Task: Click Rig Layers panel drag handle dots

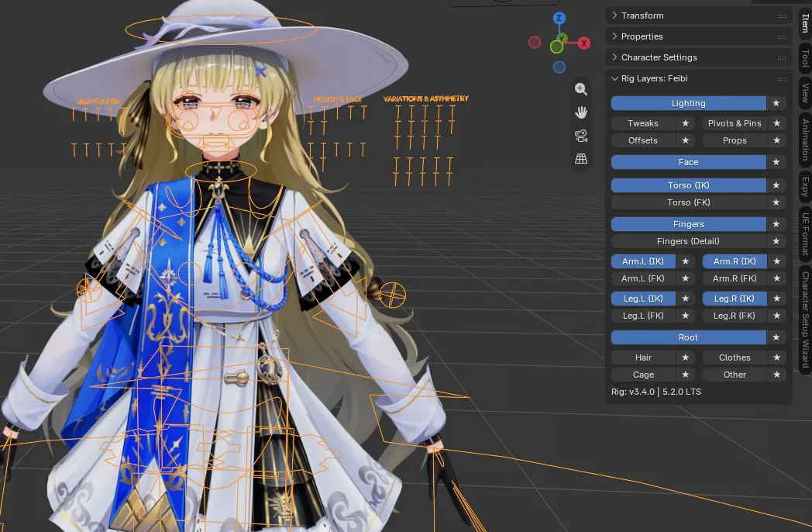Action: [782, 79]
